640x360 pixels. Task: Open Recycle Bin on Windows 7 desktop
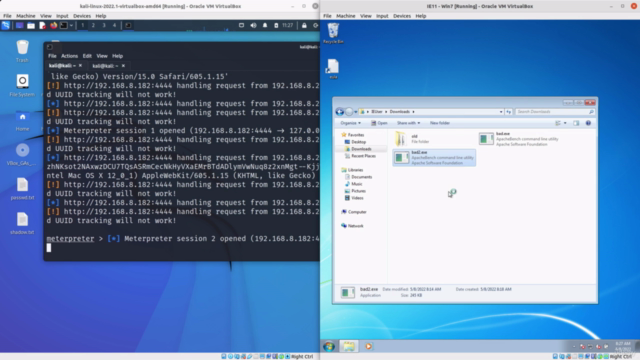click(333, 33)
